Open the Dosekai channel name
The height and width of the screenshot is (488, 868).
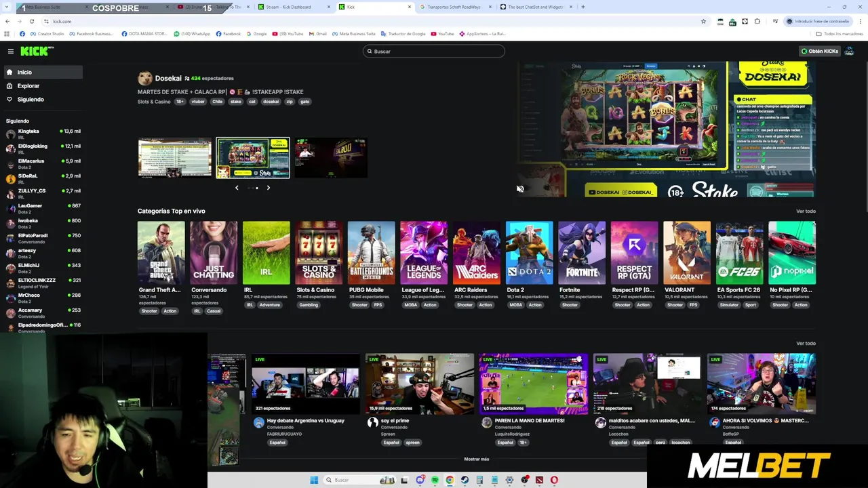(168, 78)
